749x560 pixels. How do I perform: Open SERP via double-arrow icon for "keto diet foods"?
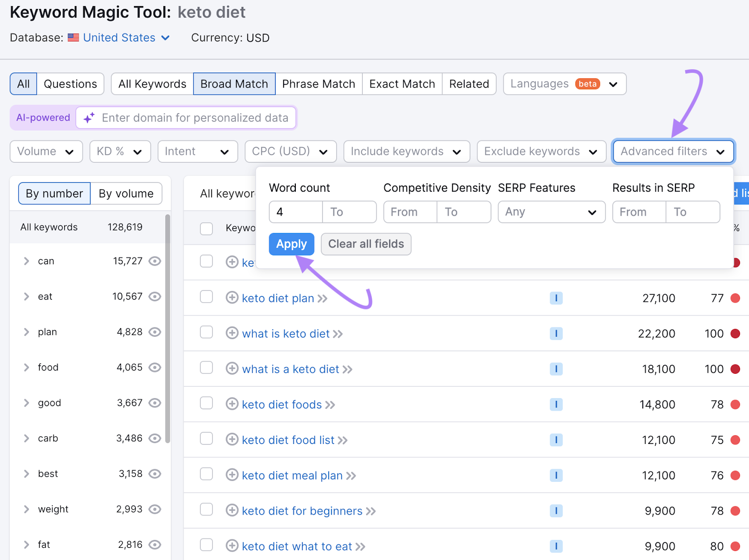click(x=330, y=404)
